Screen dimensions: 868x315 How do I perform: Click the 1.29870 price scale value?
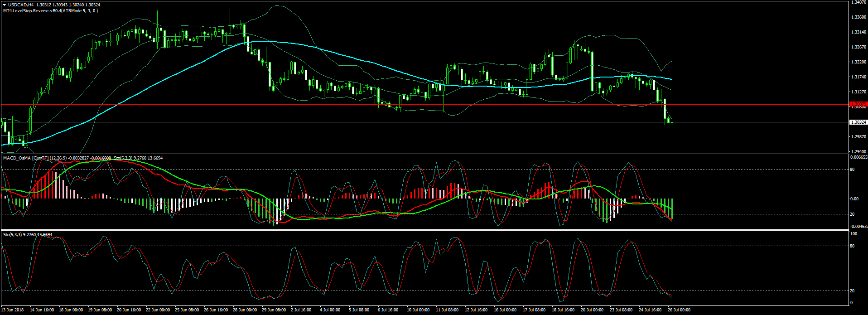(859, 137)
